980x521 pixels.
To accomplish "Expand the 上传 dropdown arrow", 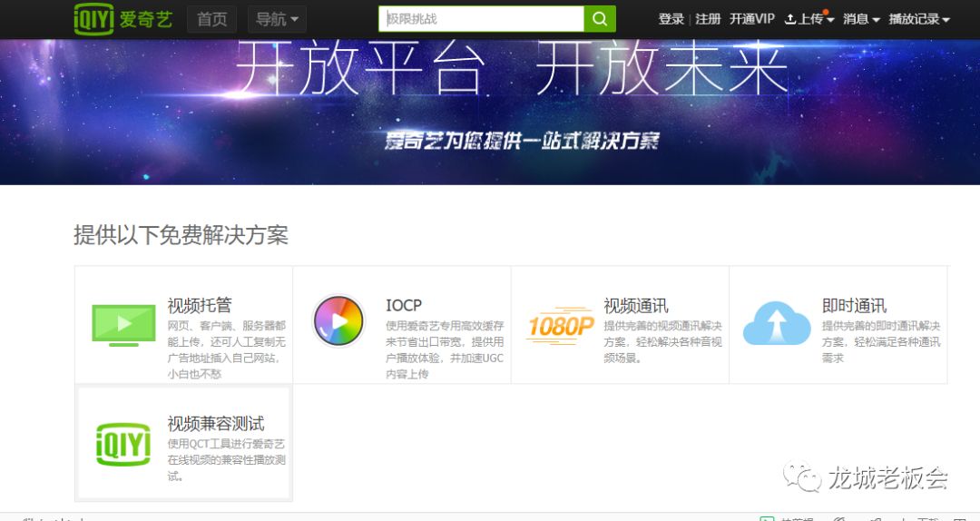I will [830, 20].
